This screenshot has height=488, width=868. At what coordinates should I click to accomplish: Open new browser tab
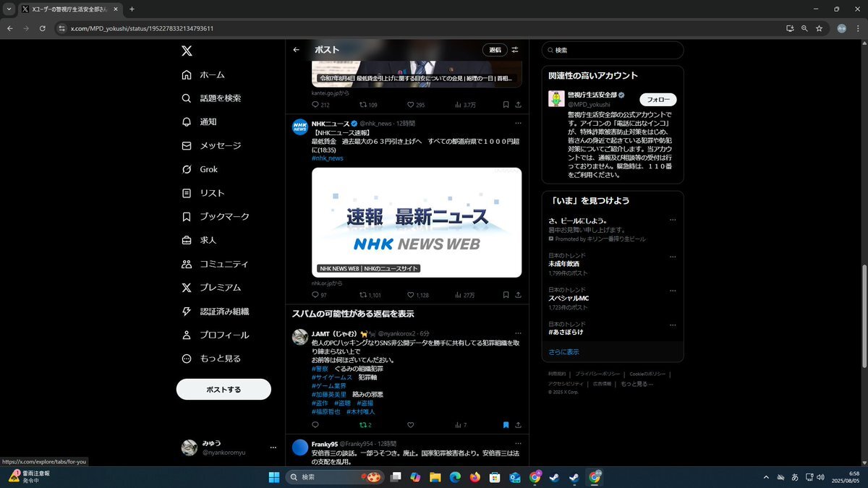pos(132,9)
